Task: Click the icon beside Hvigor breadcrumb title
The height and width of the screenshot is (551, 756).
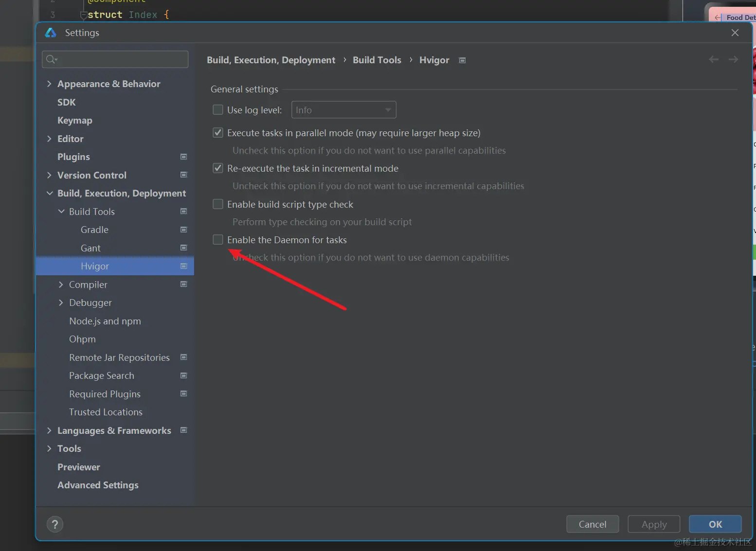Action: [463, 60]
